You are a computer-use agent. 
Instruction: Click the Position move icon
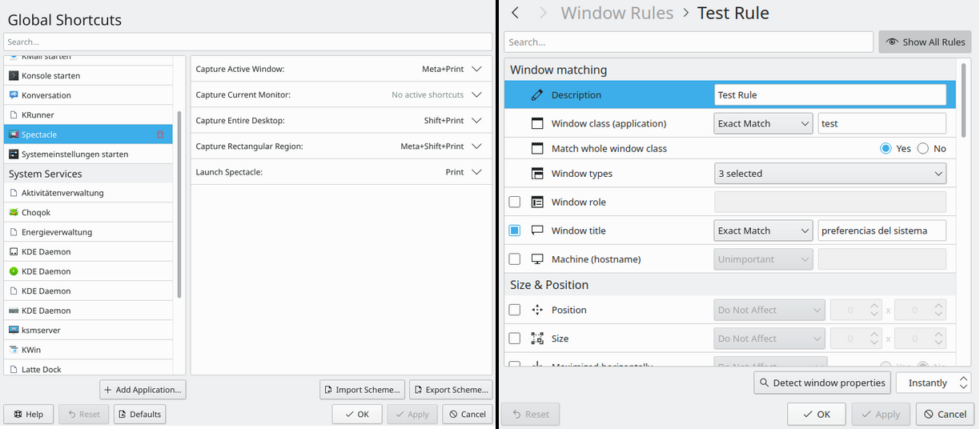click(x=537, y=310)
